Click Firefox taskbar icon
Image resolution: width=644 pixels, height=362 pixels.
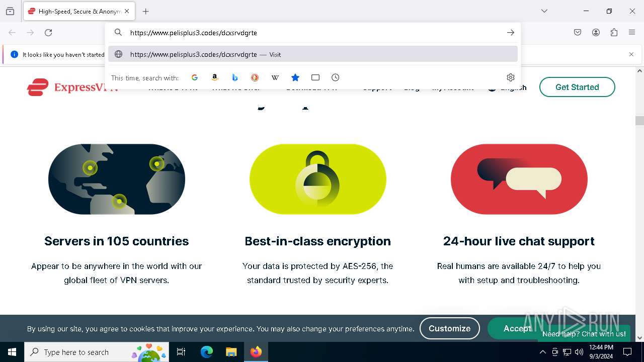point(256,352)
